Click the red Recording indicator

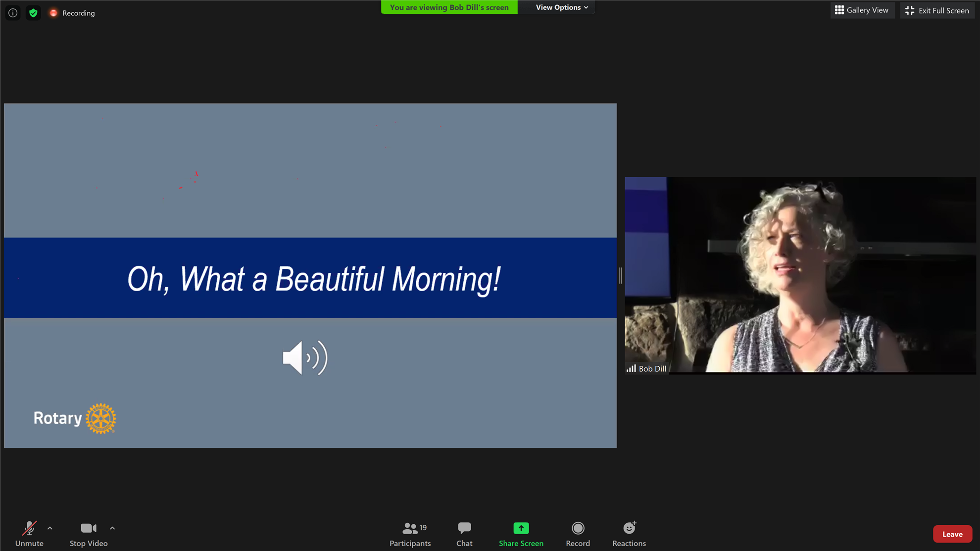pos(53,13)
